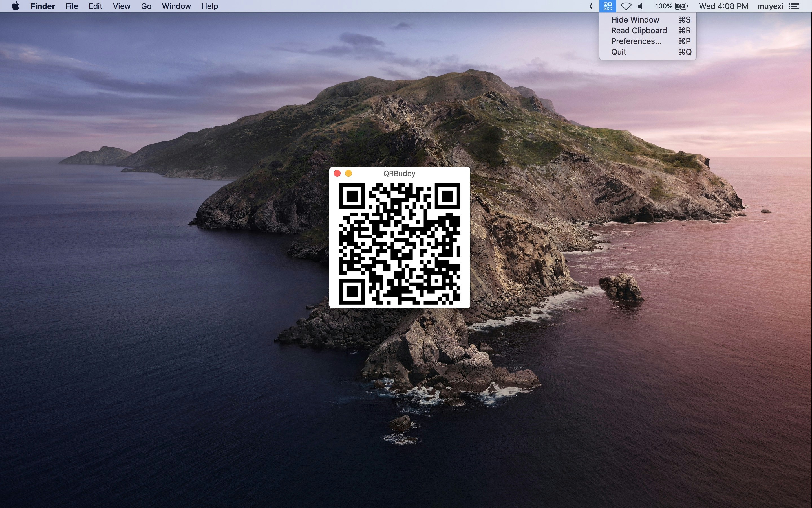
Task: Choose Read Clipboard from QRBuddy menu
Action: coord(648,30)
